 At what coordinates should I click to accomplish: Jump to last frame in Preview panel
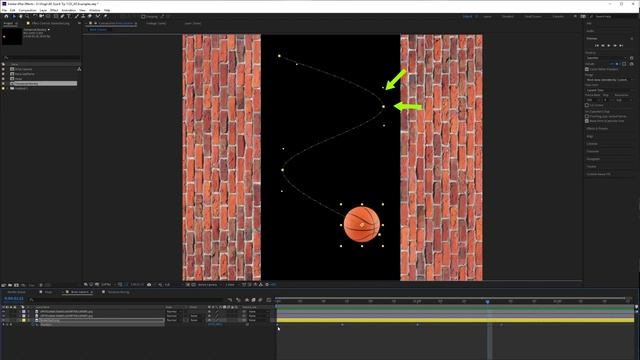point(621,46)
